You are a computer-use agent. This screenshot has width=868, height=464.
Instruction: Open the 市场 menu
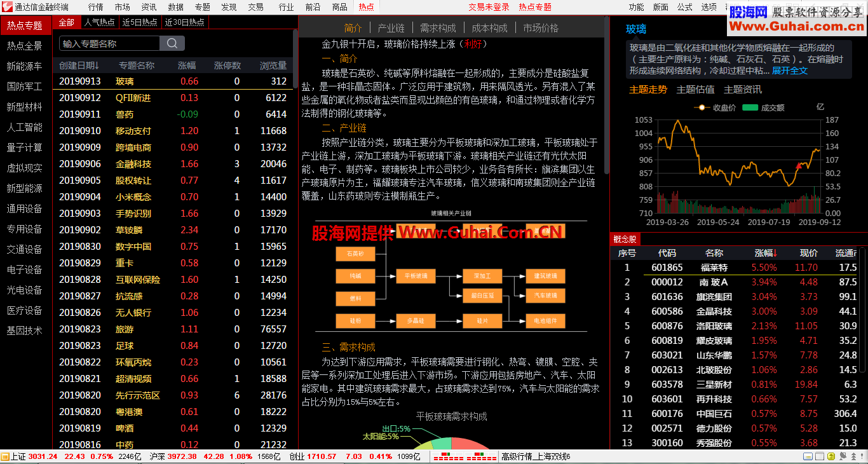pos(123,7)
